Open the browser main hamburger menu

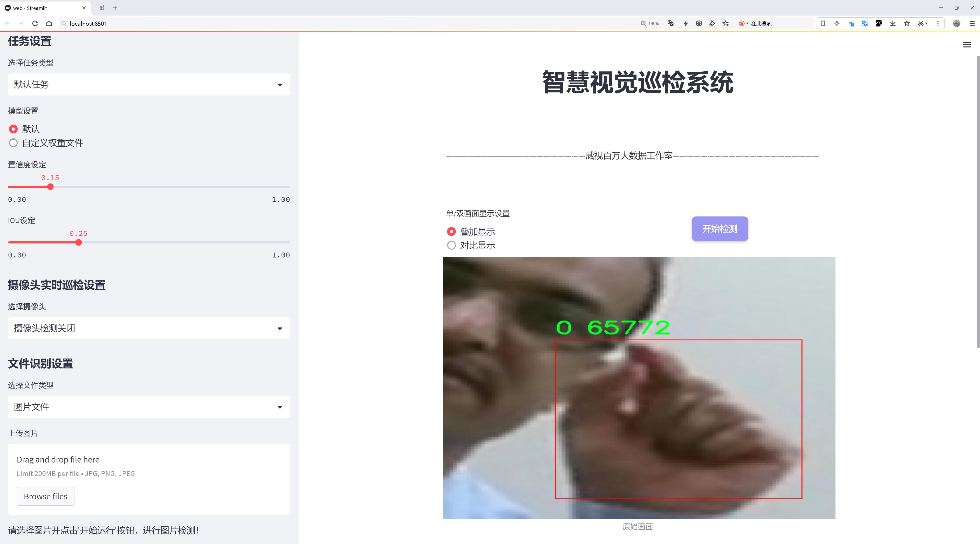[x=972, y=24]
